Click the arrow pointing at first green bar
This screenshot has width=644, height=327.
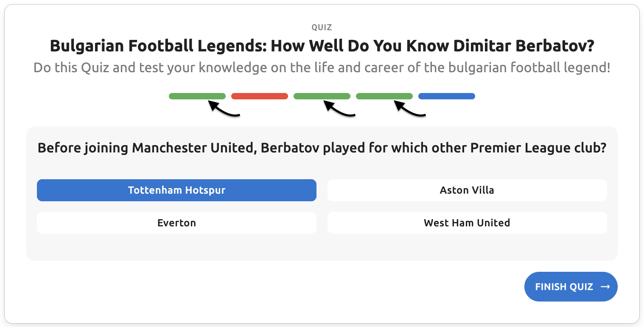(x=224, y=110)
